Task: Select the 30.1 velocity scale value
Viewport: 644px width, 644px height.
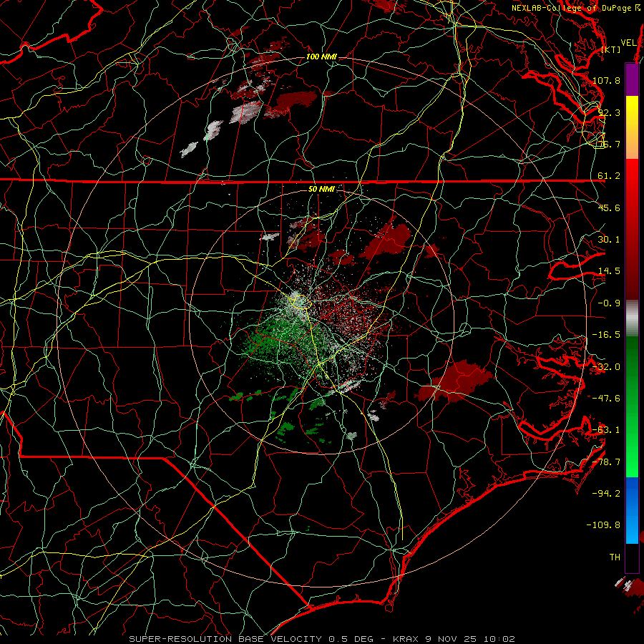Action: tap(609, 240)
